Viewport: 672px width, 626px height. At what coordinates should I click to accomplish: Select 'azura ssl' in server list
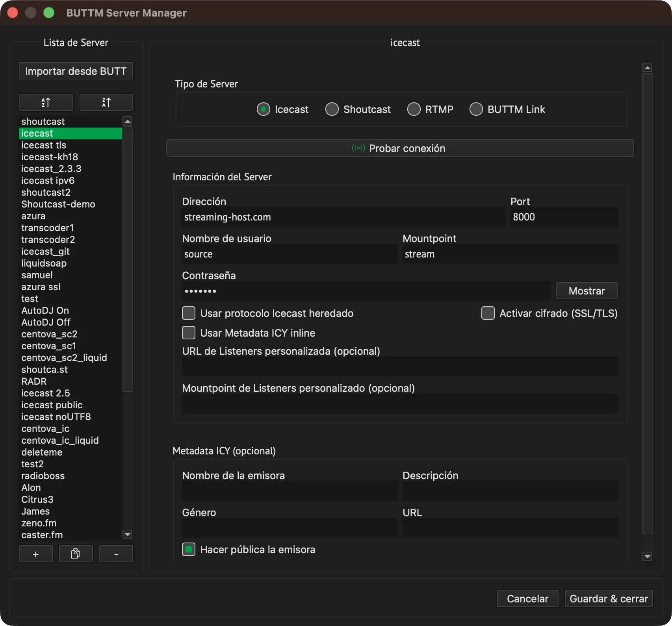(x=71, y=287)
